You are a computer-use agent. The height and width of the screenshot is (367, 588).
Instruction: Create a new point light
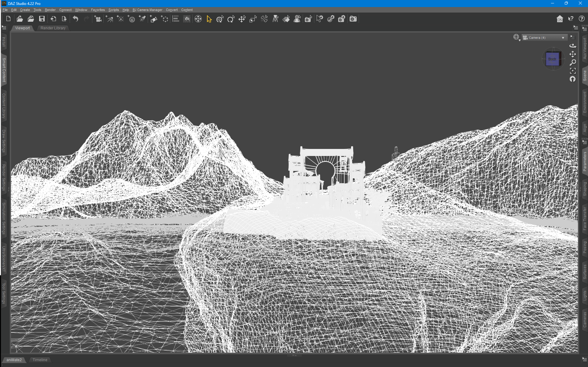pos(120,19)
